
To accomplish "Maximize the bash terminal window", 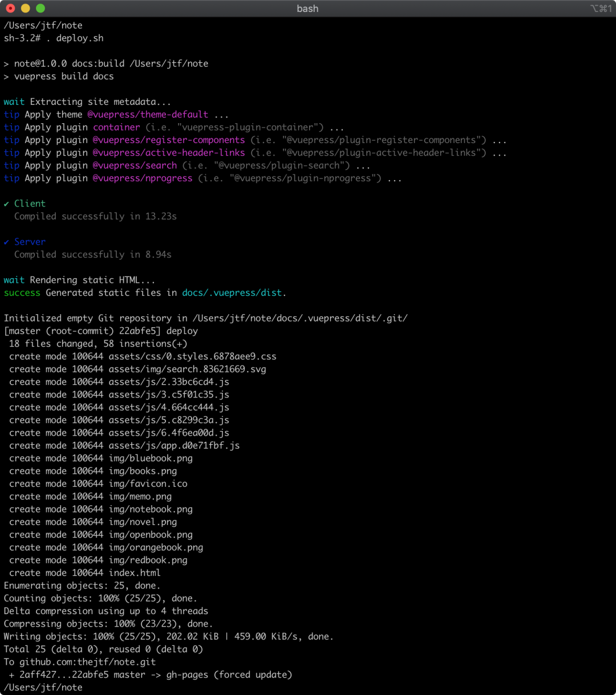I will click(x=40, y=8).
